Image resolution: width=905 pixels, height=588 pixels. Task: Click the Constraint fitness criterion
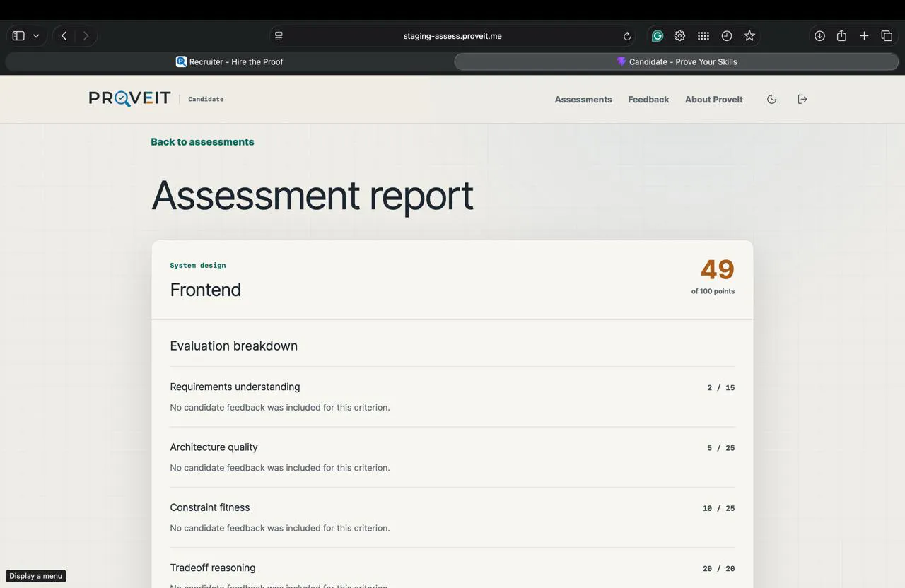point(210,507)
